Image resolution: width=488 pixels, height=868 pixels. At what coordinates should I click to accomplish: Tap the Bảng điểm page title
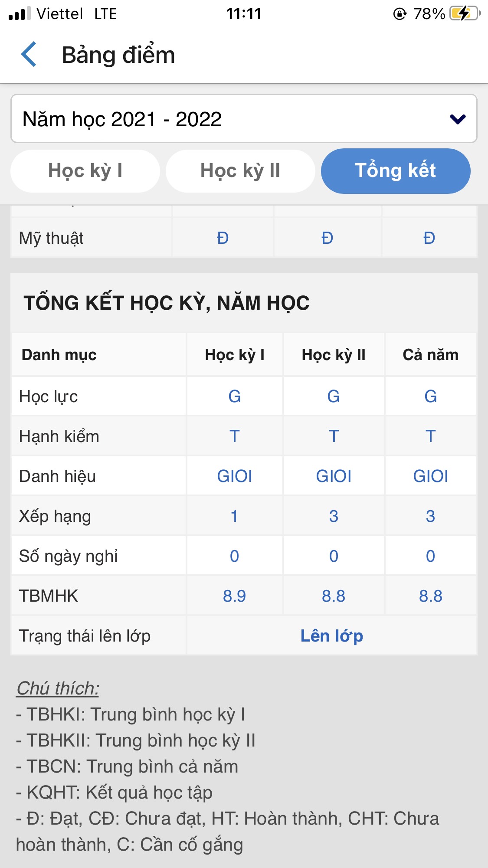tap(118, 55)
